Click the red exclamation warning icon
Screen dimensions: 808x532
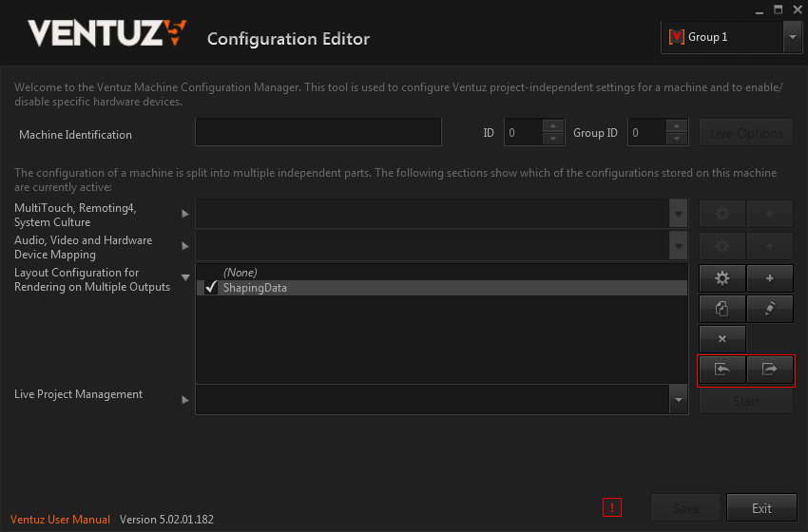tap(612, 508)
